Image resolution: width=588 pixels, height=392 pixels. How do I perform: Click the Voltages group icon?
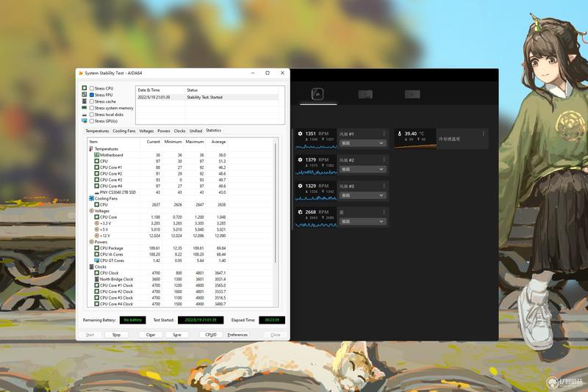(91, 211)
